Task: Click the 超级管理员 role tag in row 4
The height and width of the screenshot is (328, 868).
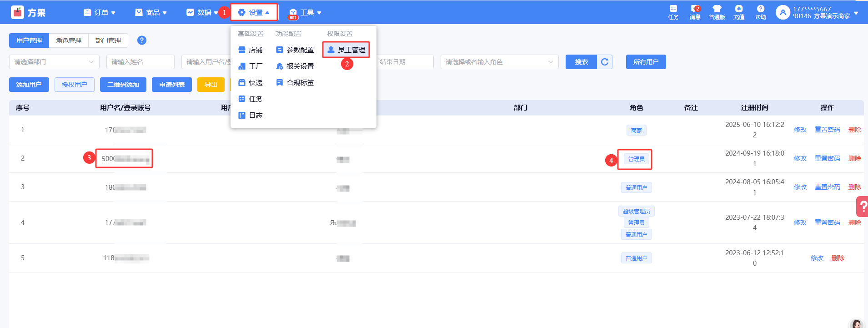Action: tap(637, 211)
